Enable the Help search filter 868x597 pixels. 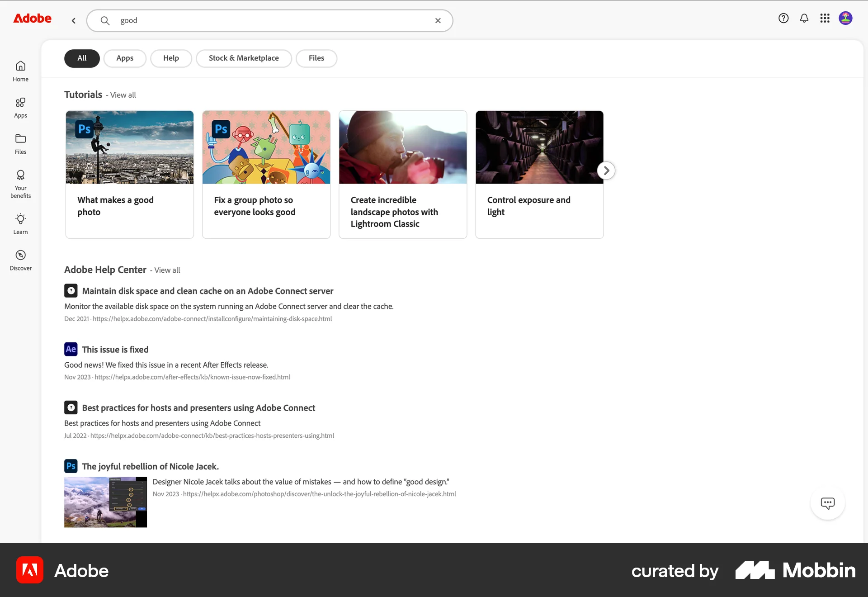171,58
